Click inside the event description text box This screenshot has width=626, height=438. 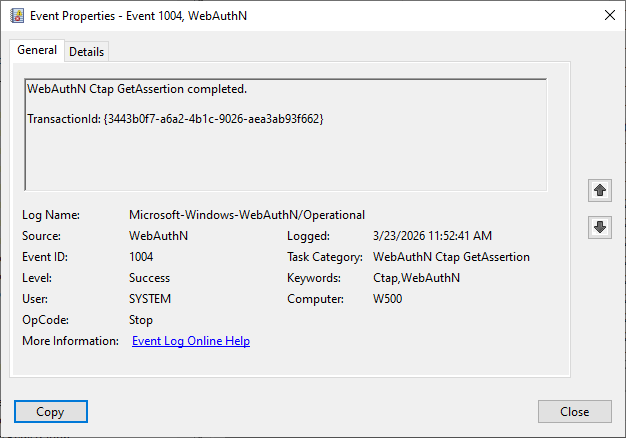coord(285,135)
